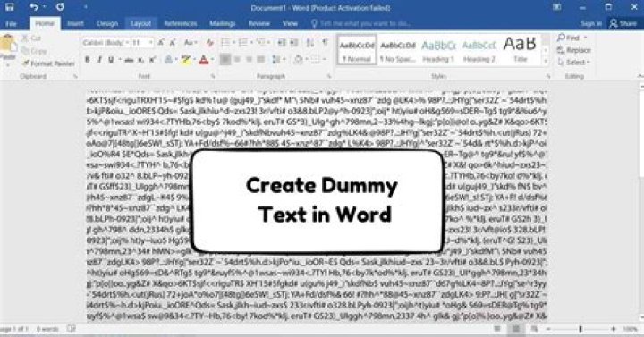Increase font size with grow font icon
644x337 pixels.
click(x=161, y=43)
